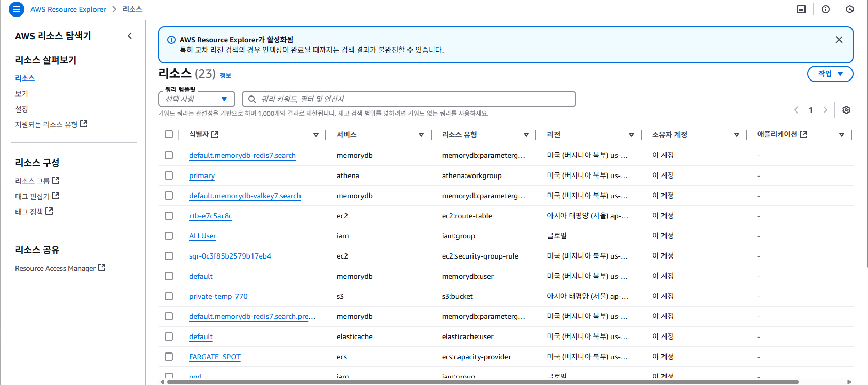Open the 정보 info link next to 리소스
The image size is (868, 385).
(226, 75)
